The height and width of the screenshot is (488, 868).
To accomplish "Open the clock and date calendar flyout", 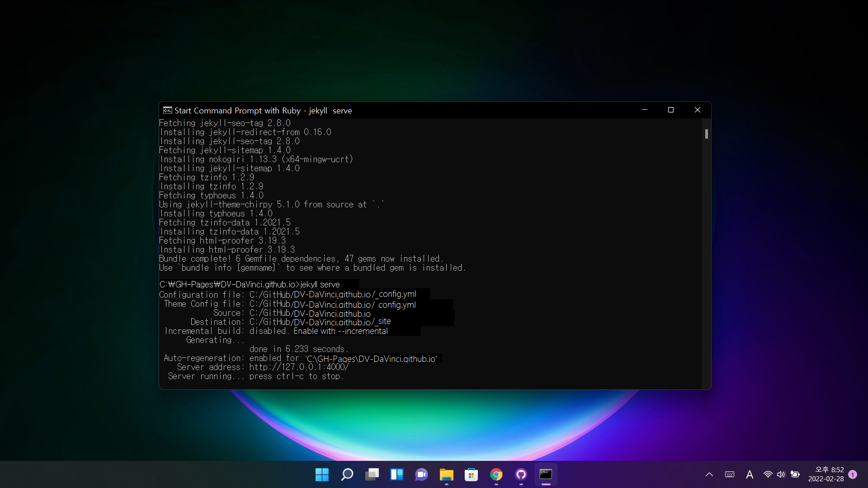I will [x=826, y=474].
